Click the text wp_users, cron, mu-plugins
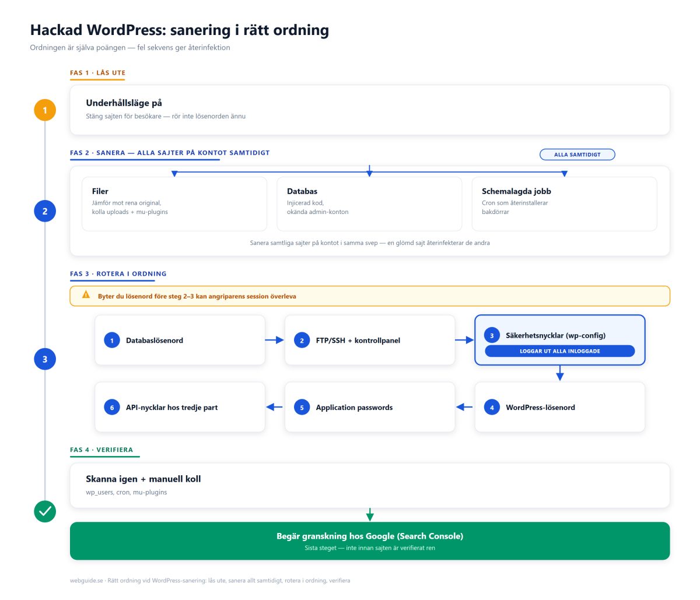This screenshot has height=600, width=700. click(127, 492)
